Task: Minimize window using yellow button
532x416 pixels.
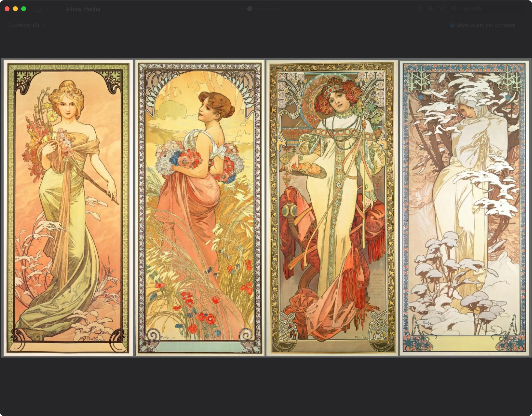Action: click(15, 9)
